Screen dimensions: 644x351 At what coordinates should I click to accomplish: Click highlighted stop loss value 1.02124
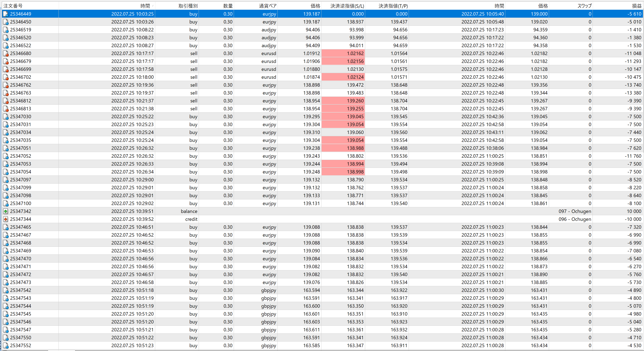coord(343,77)
